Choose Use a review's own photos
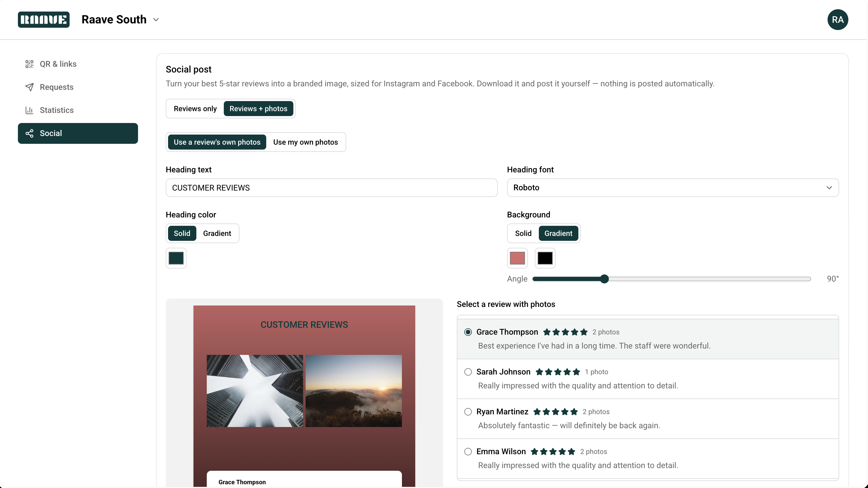This screenshot has height=488, width=868. 217,142
